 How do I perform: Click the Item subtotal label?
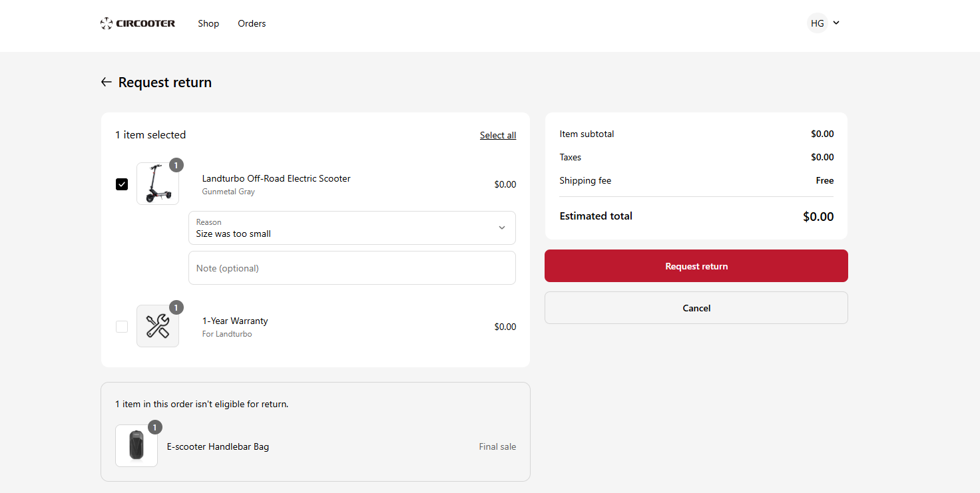(x=587, y=134)
